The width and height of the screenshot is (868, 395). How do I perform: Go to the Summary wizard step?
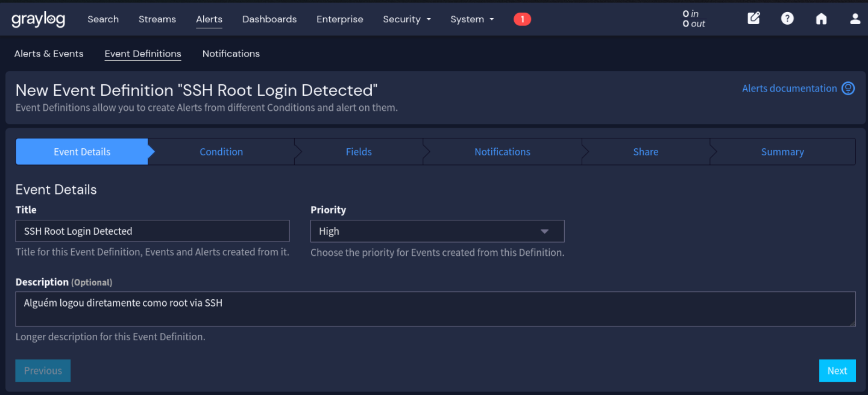tap(782, 152)
